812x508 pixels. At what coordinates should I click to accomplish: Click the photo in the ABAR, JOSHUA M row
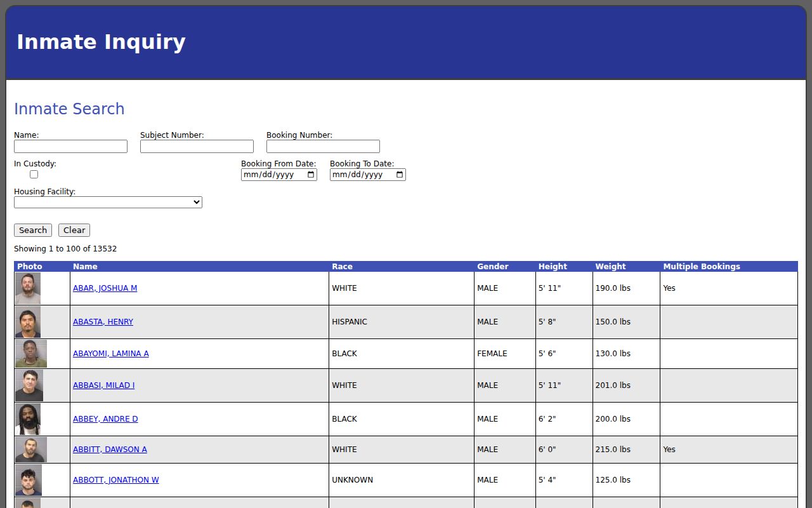pyautogui.click(x=28, y=288)
